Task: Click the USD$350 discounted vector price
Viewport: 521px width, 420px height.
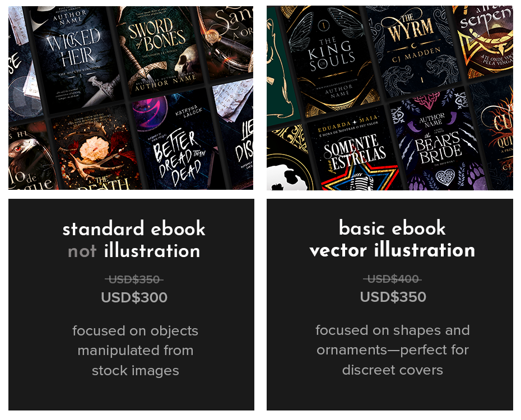Action: [393, 297]
